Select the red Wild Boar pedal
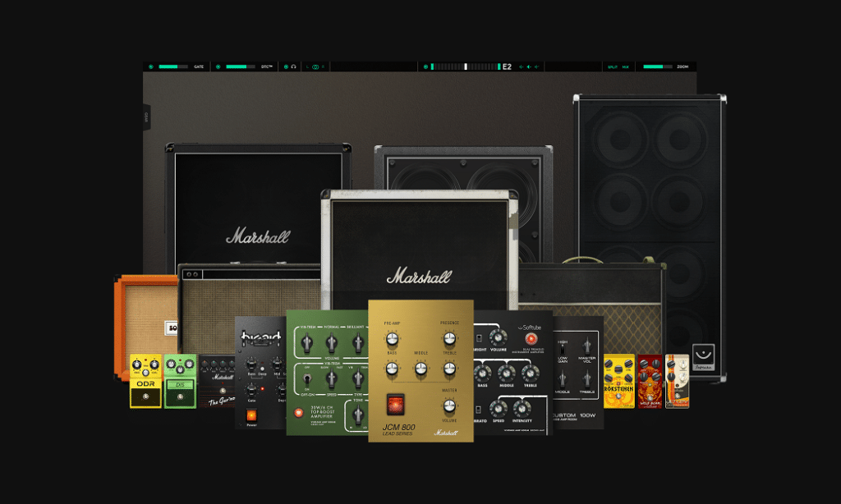The height and width of the screenshot is (504, 841). [650, 381]
